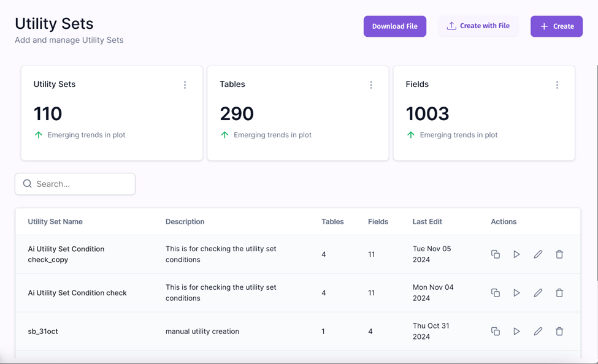Click the Tables column header
This screenshot has width=598, height=364.
point(332,221)
